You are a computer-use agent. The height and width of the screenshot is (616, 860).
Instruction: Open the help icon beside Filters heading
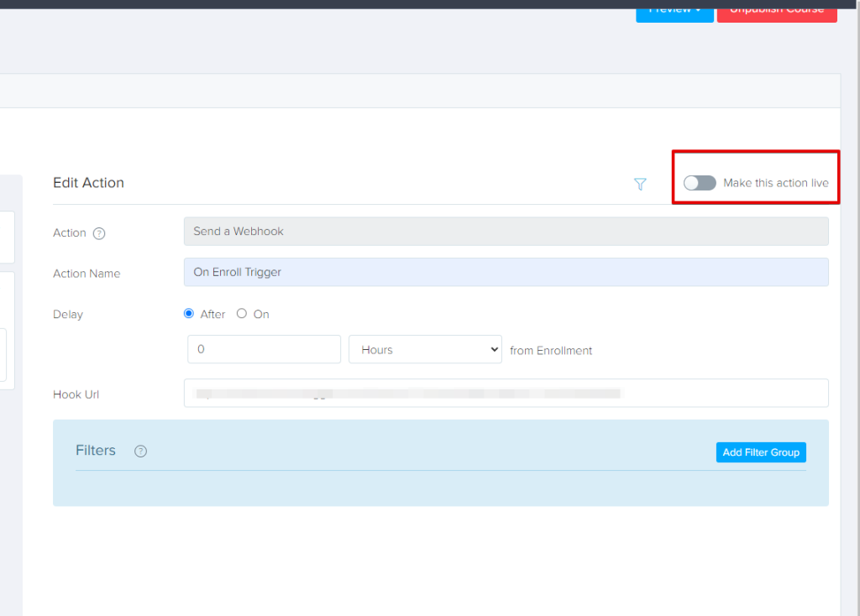coord(140,452)
